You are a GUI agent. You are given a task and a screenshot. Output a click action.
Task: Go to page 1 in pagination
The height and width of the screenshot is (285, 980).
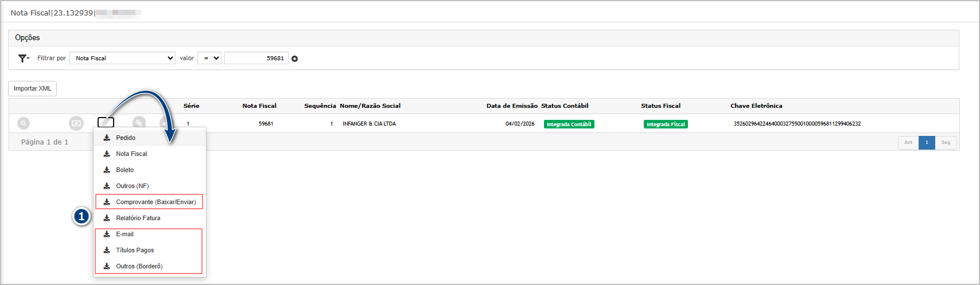pyautogui.click(x=927, y=142)
